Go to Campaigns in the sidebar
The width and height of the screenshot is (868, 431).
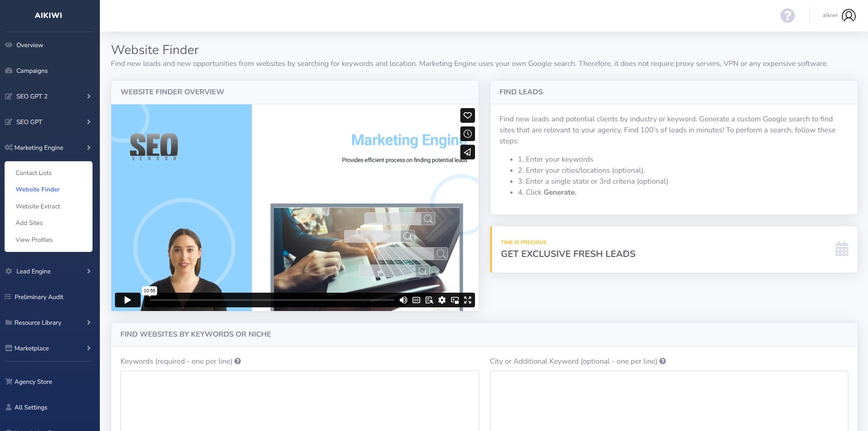(32, 71)
